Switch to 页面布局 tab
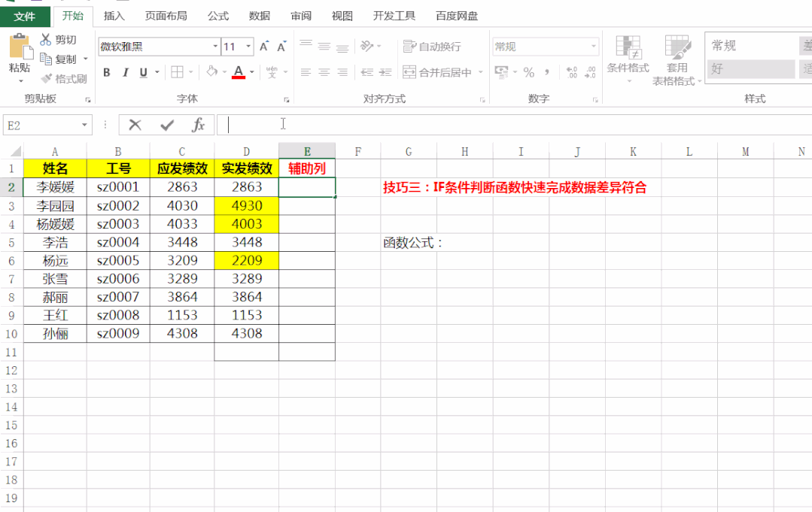The height and width of the screenshot is (512, 812). tap(166, 16)
